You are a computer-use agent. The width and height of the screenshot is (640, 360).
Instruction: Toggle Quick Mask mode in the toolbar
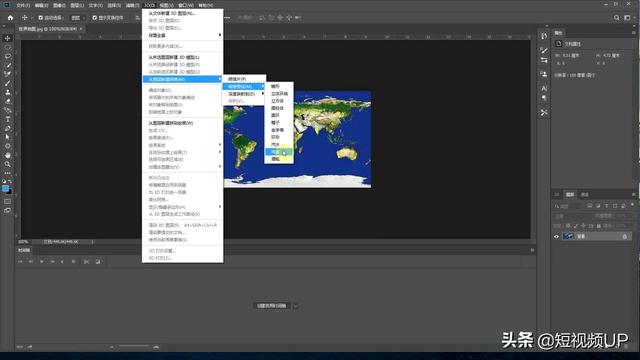(x=7, y=202)
